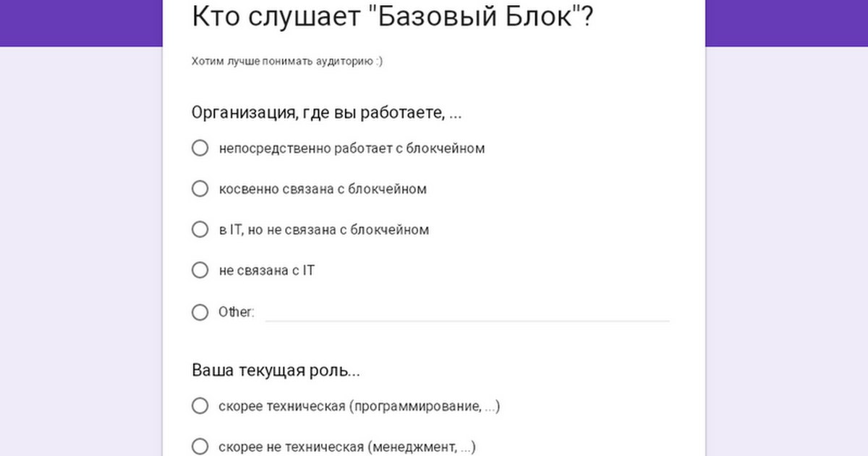The width and height of the screenshot is (868, 456).
Task: Click question heading "Организация, где вы работаете, ..."
Action: tap(326, 113)
